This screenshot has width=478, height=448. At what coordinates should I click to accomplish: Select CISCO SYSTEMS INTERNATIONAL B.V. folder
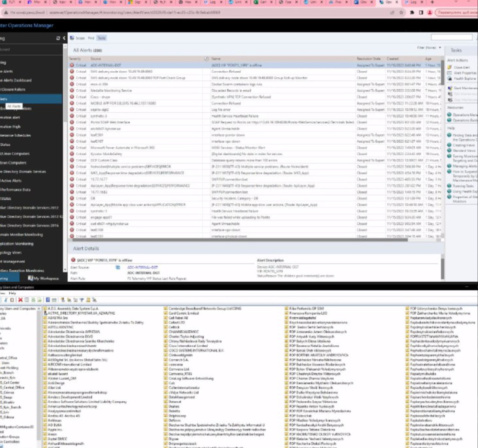click(194, 350)
